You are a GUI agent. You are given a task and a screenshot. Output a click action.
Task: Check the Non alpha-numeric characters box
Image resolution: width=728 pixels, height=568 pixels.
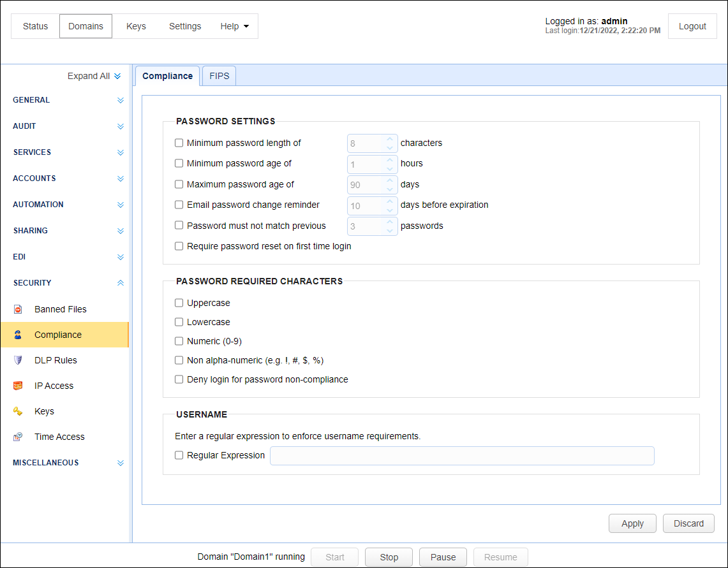(179, 360)
